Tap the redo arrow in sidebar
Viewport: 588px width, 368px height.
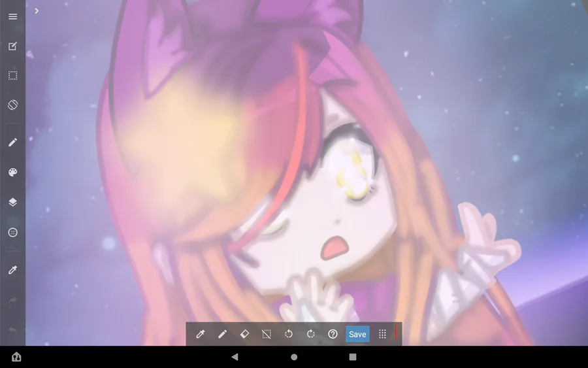(x=13, y=300)
